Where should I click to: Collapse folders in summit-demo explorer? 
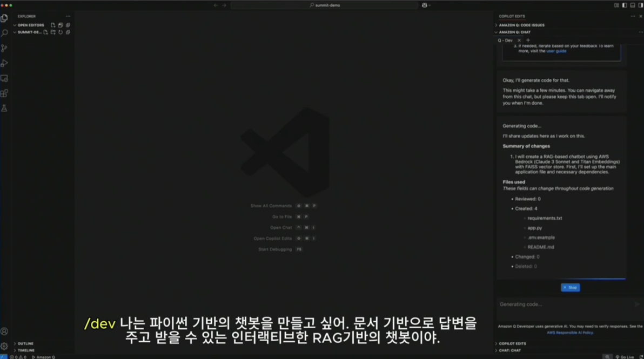[x=68, y=32]
